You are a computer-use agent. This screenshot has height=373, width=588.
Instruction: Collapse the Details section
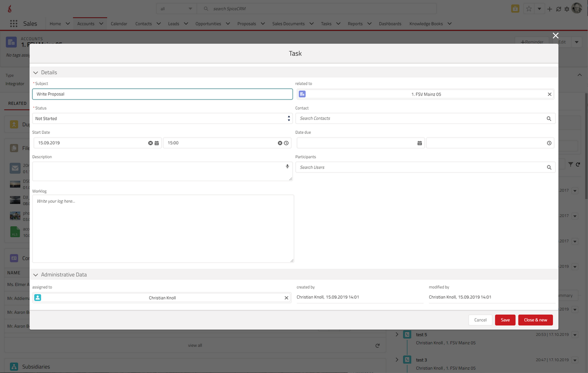click(36, 72)
